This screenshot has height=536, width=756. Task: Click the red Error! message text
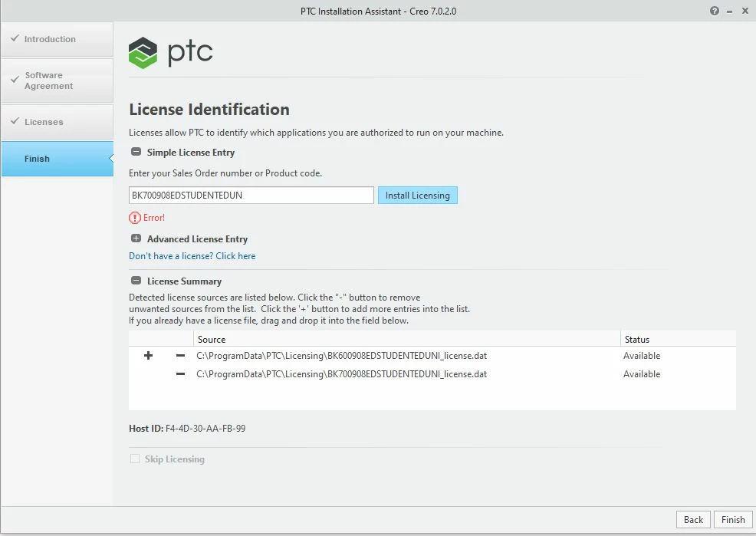coord(154,218)
